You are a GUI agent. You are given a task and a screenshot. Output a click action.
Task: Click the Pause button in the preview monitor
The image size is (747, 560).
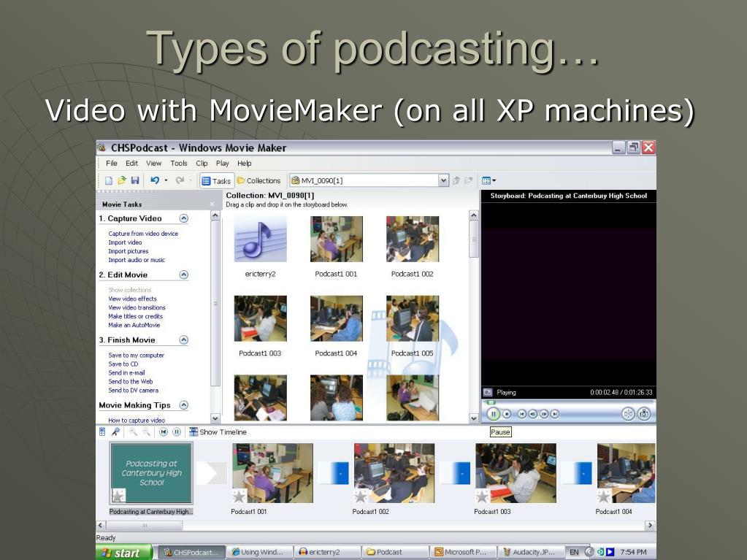pos(494,414)
